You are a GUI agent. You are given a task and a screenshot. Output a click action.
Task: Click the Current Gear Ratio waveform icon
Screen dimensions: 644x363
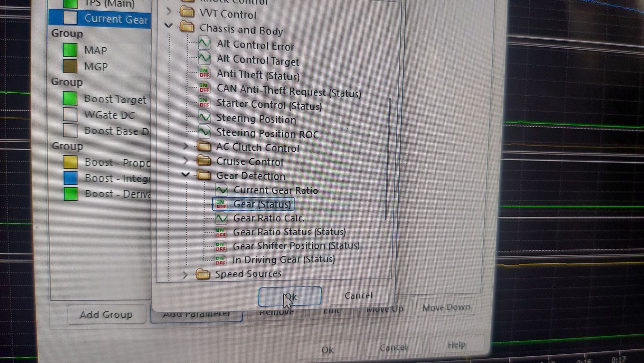pyautogui.click(x=221, y=190)
